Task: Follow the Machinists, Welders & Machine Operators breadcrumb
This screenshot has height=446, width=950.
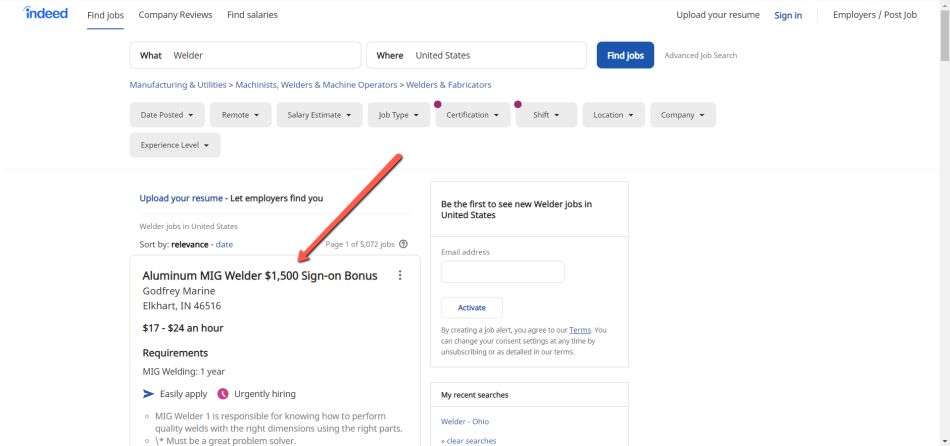Action: 316,85
